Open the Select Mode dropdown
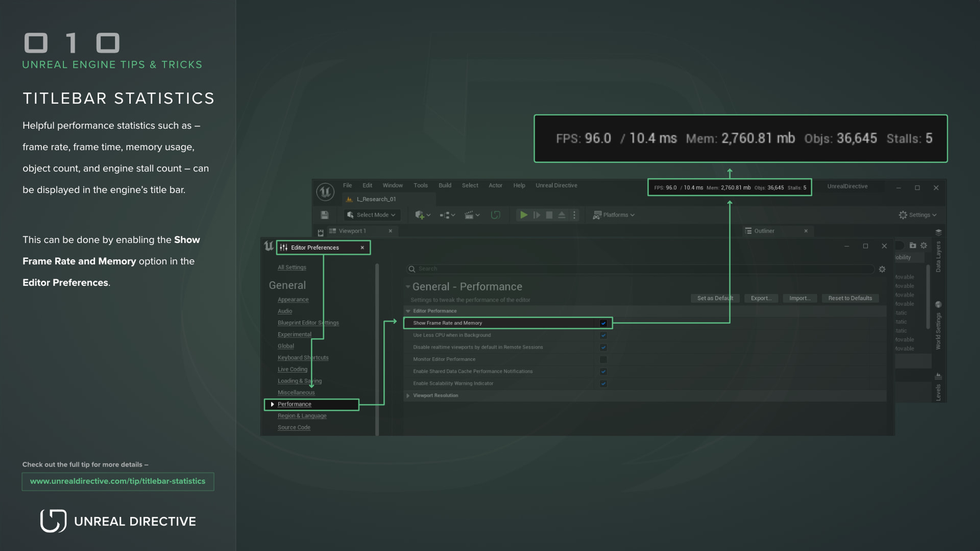The image size is (980, 551). point(371,215)
